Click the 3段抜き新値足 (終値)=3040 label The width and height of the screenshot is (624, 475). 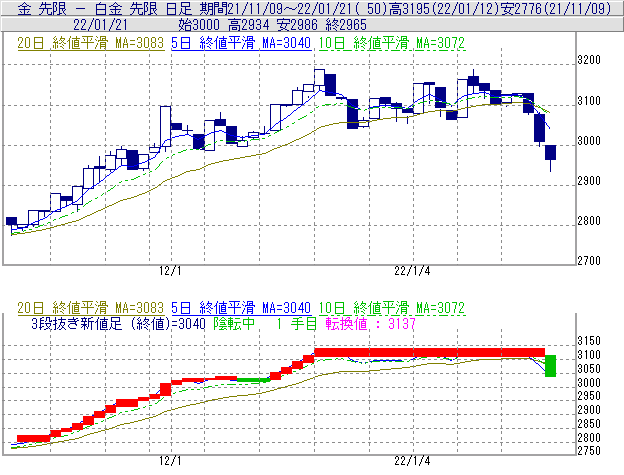[118, 324]
